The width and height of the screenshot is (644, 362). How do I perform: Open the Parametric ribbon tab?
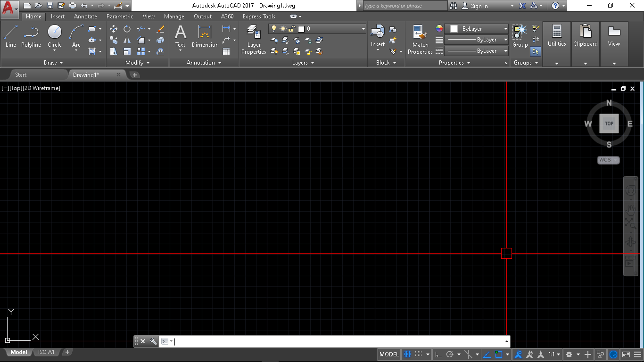coord(120,16)
